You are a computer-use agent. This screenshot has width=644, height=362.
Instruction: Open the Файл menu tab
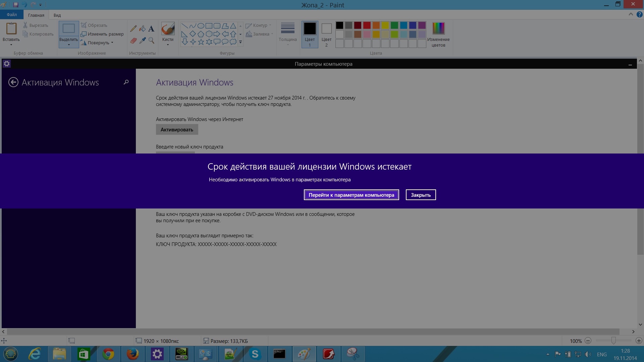pyautogui.click(x=12, y=15)
